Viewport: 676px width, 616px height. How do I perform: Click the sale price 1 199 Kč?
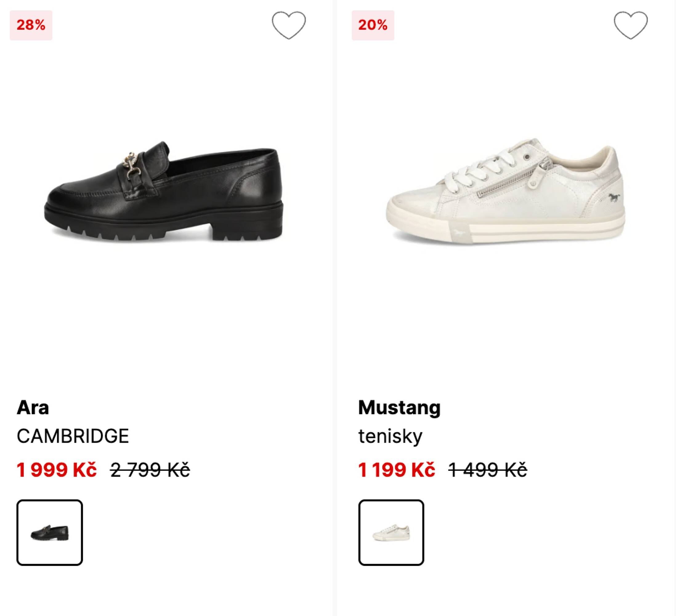click(x=396, y=469)
